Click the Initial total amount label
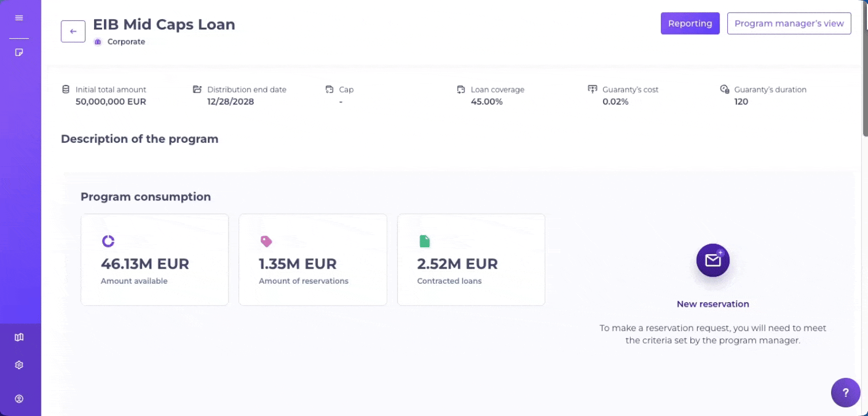 point(111,90)
